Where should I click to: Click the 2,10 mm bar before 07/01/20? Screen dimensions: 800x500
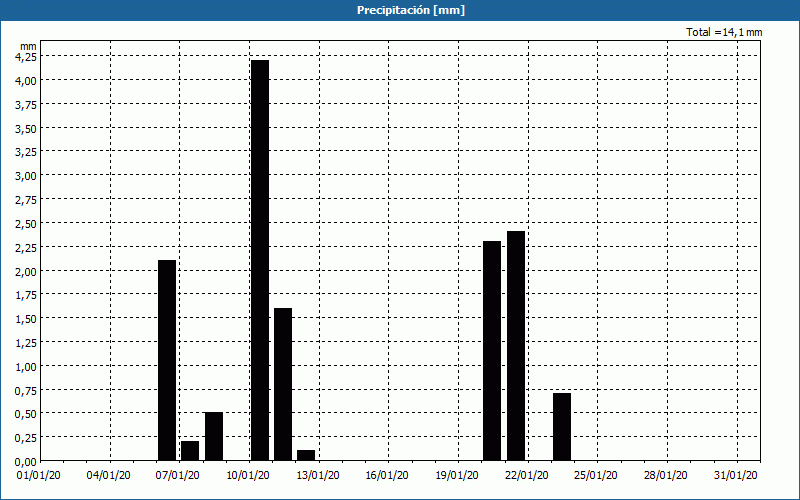[x=167, y=360]
